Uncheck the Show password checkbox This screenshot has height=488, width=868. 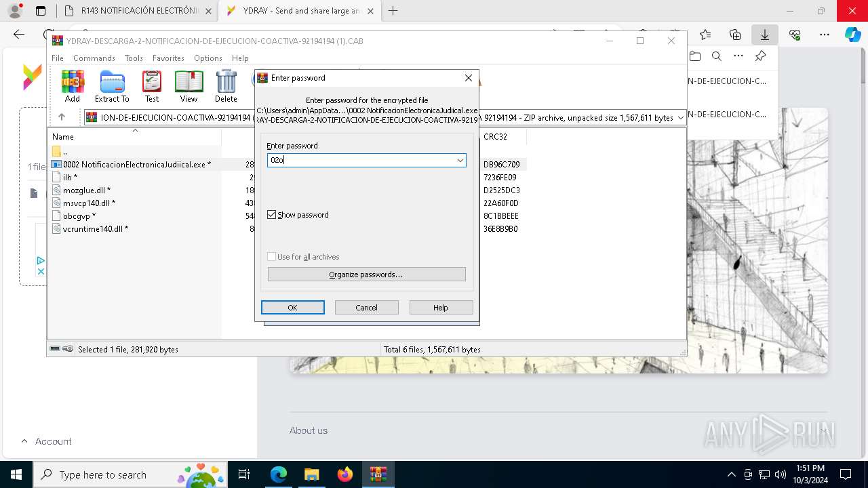[x=272, y=215]
